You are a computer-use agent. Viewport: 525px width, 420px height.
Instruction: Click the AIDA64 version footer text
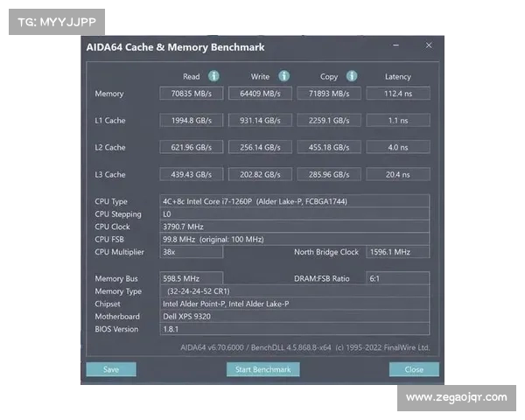[x=305, y=347]
